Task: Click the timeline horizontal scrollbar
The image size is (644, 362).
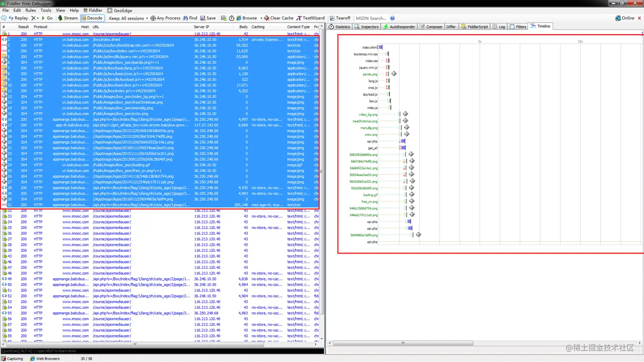Action: click(x=403, y=343)
